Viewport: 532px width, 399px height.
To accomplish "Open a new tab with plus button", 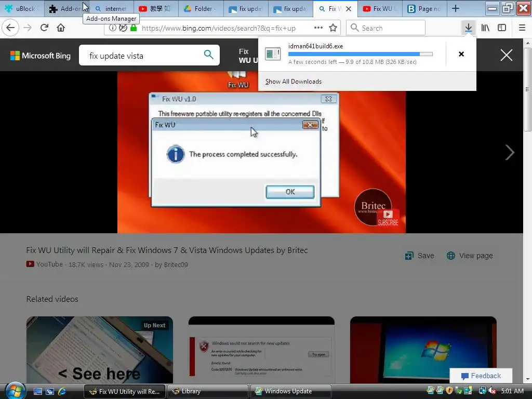I will (456, 9).
